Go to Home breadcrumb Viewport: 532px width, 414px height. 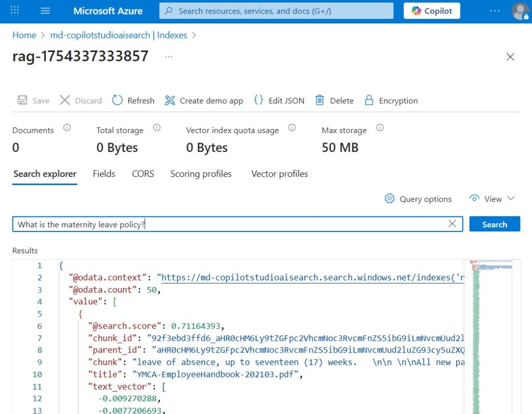(x=24, y=35)
